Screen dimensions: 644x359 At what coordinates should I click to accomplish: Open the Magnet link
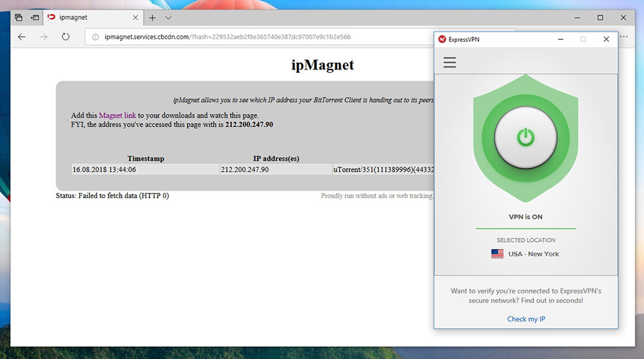117,115
